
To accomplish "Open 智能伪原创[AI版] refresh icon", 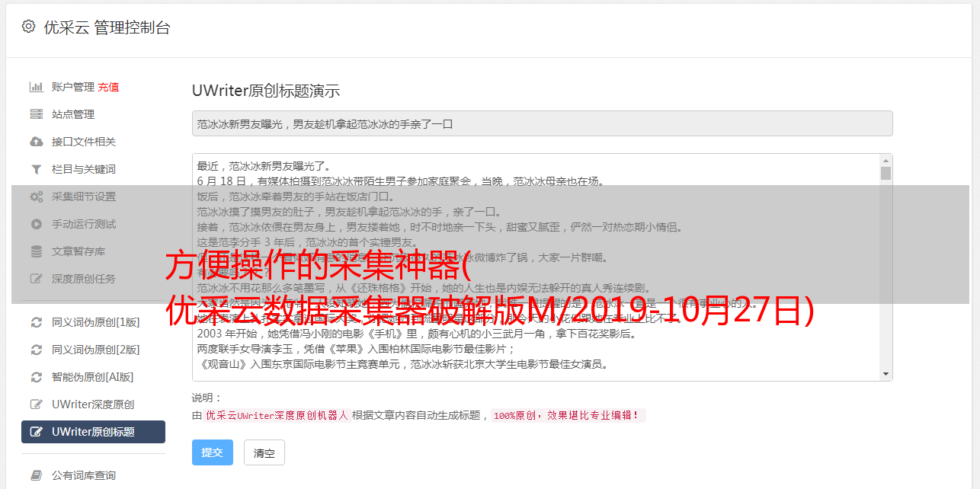I will click(36, 377).
